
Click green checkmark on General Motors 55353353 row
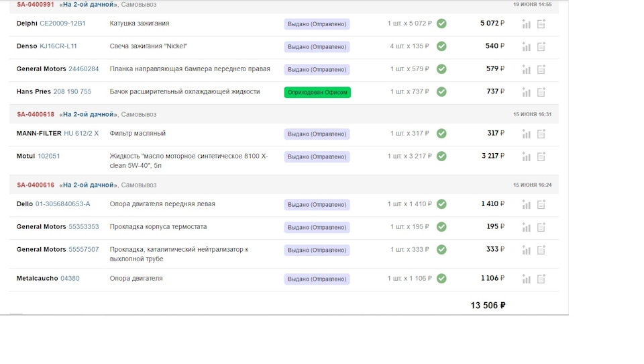441,227
